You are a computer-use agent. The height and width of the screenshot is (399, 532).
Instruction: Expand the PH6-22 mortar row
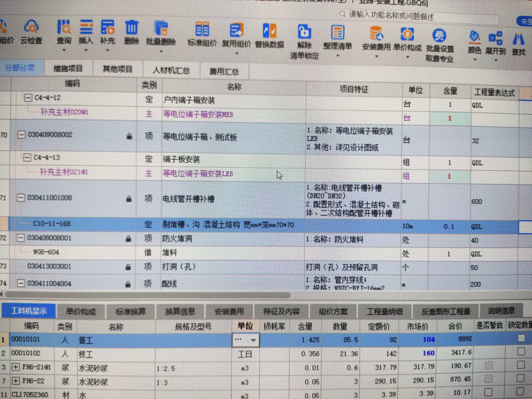(16, 381)
